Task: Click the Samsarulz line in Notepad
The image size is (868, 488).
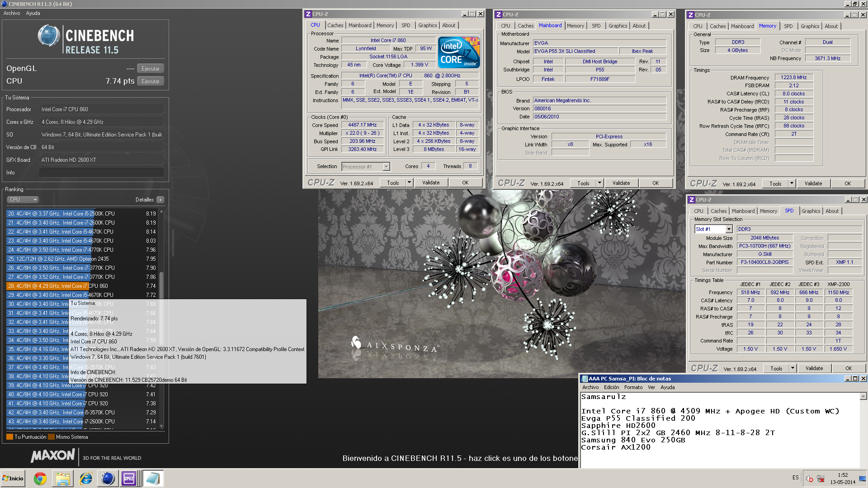Action: [604, 397]
